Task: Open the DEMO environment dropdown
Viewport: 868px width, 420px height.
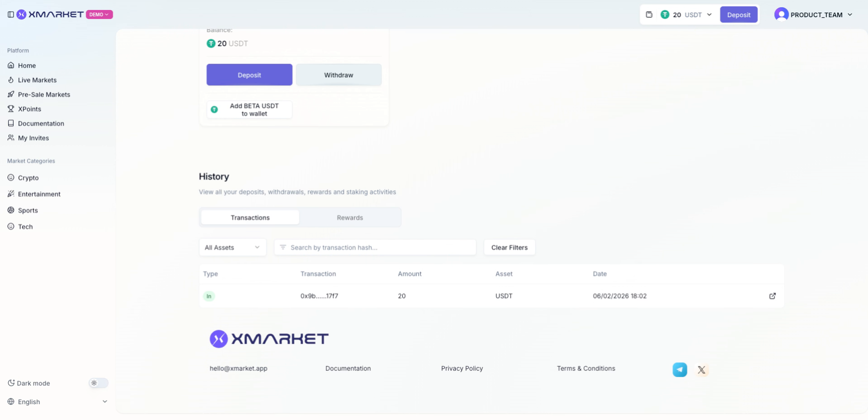Action: [99, 14]
